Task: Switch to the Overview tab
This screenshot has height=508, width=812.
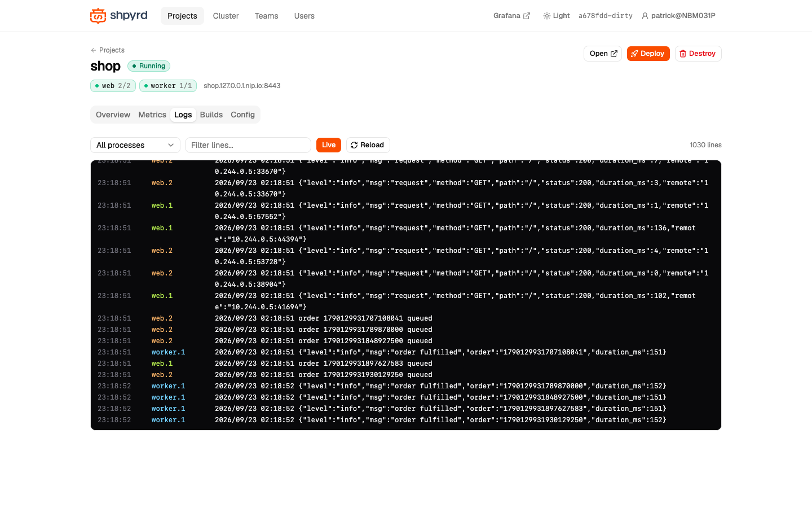Action: click(113, 115)
